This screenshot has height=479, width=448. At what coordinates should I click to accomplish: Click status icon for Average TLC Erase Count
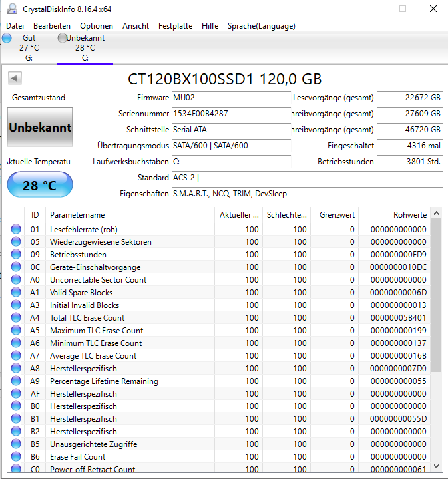click(x=16, y=355)
